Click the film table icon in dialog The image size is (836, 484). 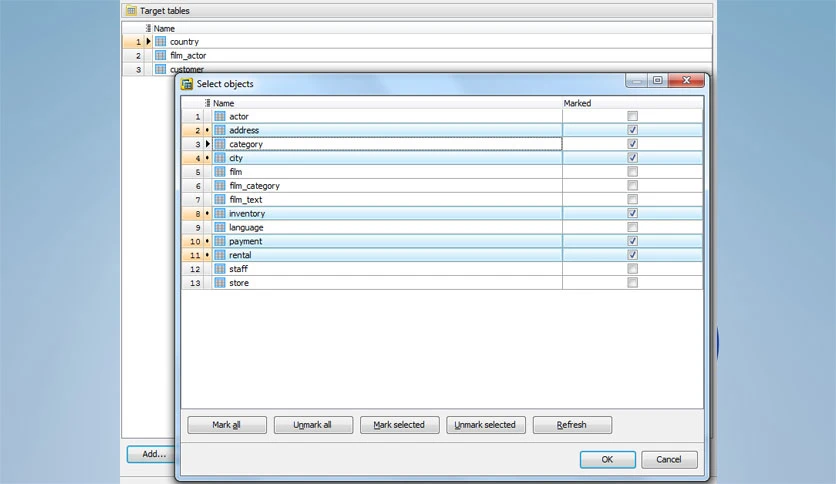pyautogui.click(x=220, y=172)
